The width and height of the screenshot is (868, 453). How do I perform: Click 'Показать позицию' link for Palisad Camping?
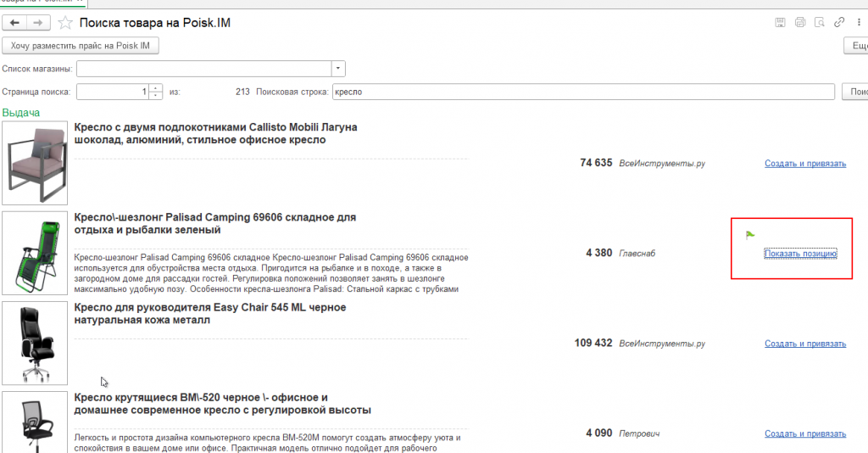(x=800, y=254)
